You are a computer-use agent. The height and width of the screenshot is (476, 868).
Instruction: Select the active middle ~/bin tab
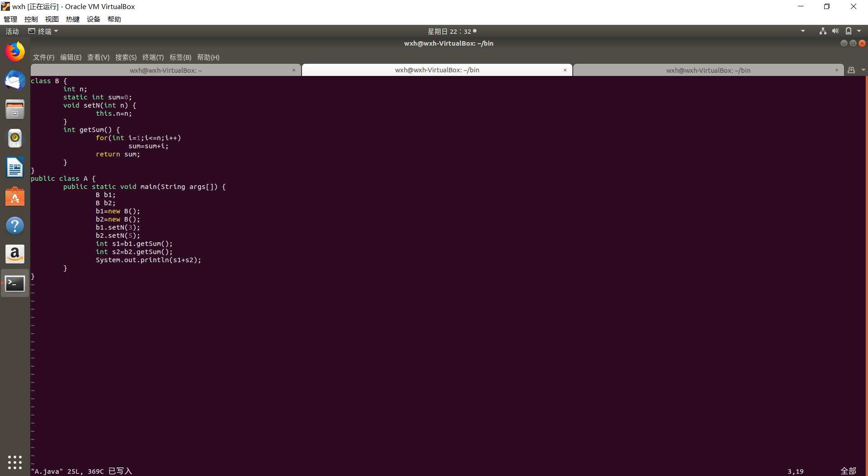pos(437,70)
